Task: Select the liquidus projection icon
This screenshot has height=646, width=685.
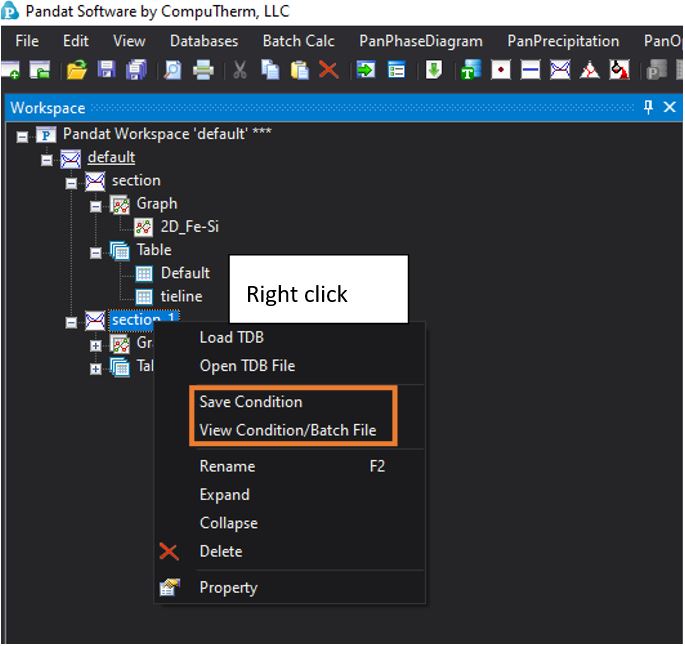Action: [590, 70]
